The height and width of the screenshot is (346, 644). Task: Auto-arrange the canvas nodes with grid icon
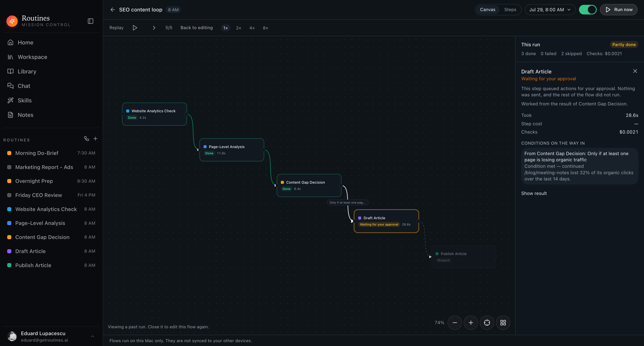(503, 323)
